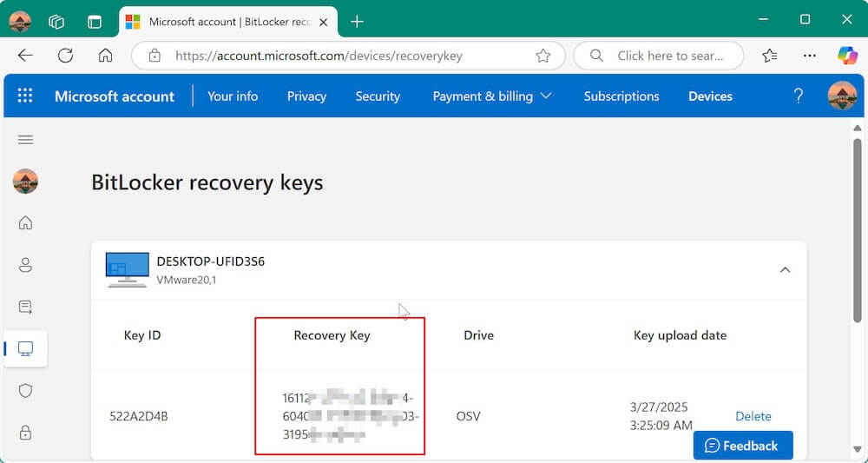Launch Copilot icon in browser toolbar
Viewport: 868px width, 463px height.
point(847,56)
